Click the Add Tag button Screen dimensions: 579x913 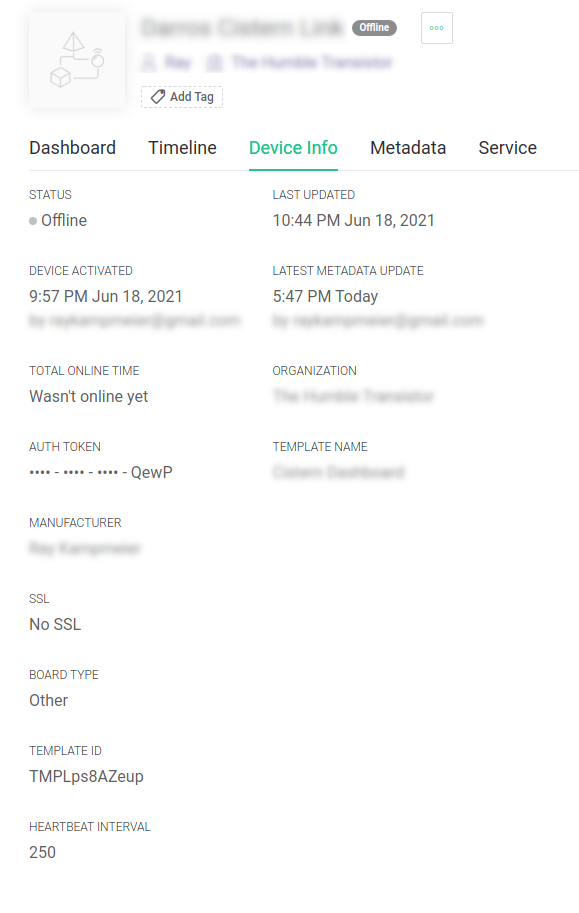click(182, 97)
